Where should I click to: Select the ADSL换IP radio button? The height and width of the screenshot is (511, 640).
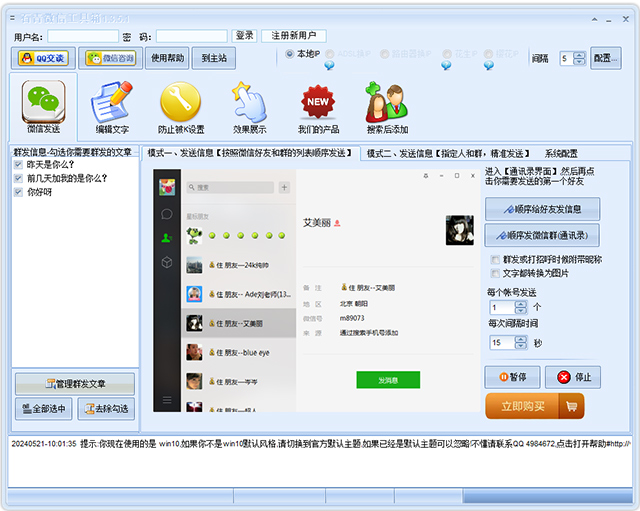[330, 54]
